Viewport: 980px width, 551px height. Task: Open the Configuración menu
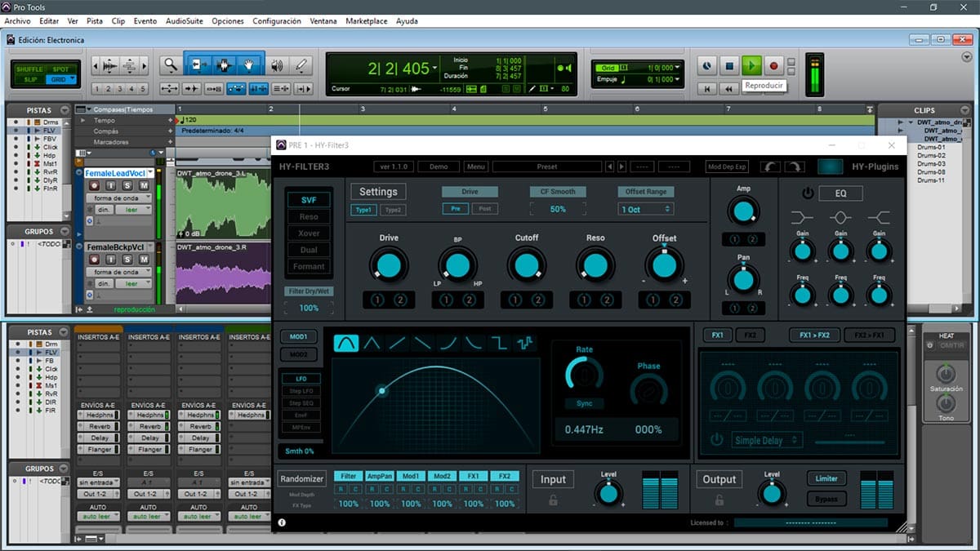tap(277, 21)
